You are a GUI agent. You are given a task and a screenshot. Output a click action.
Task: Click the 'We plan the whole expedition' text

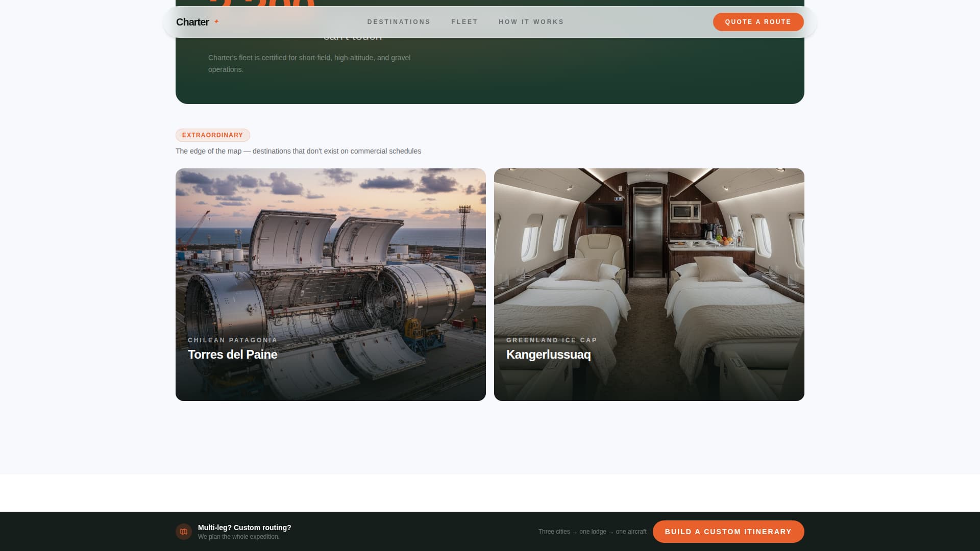click(238, 537)
